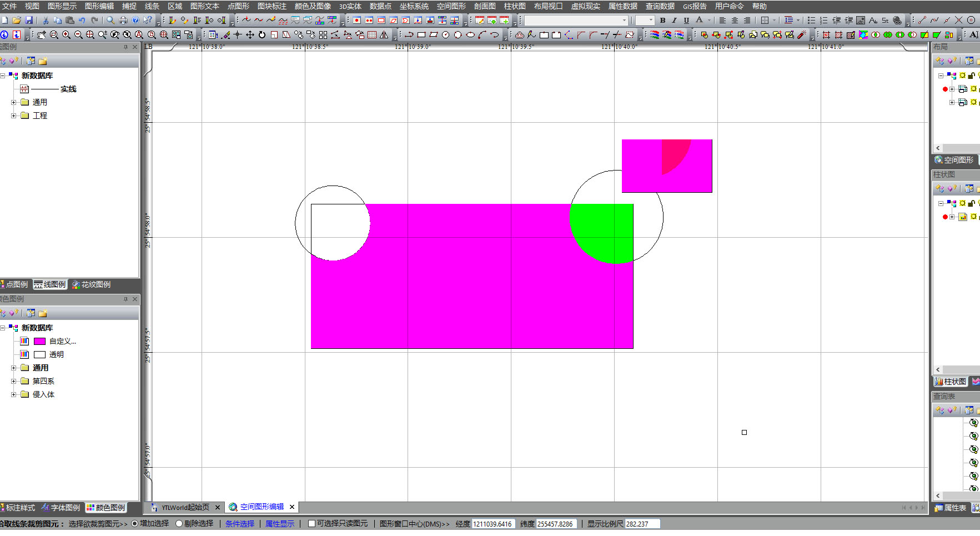Toggle the red dot in 柱状图 panel
Screen dimensions: 980x536
click(x=945, y=217)
